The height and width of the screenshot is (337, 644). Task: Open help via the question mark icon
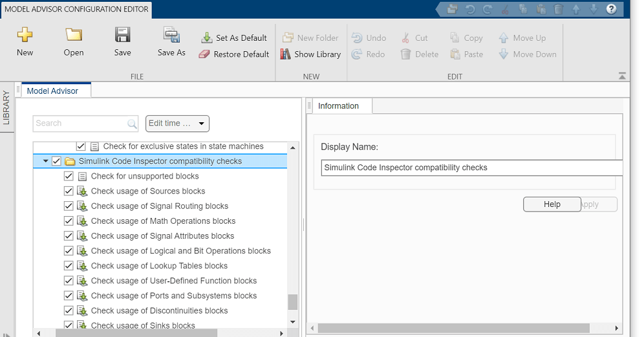pos(611,9)
